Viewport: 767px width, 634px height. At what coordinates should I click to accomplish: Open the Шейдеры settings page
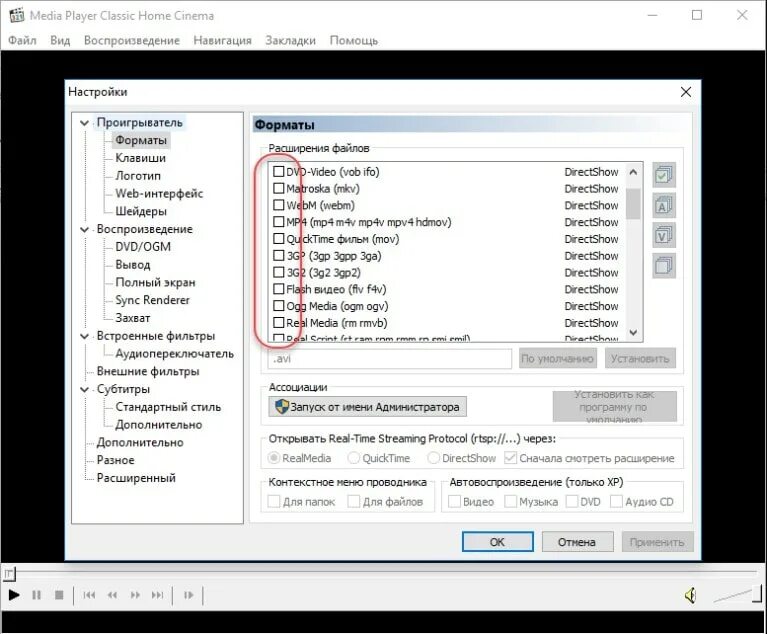pos(141,211)
